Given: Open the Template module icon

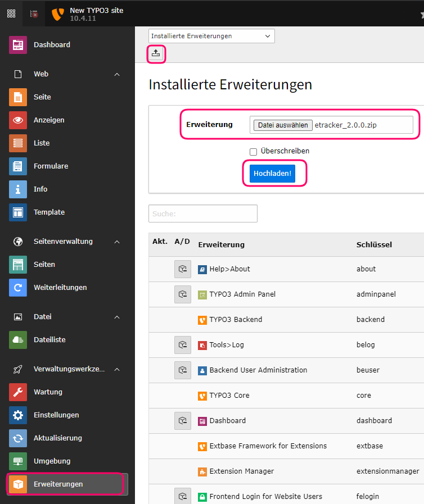Looking at the screenshot, I should pyautogui.click(x=18, y=212).
